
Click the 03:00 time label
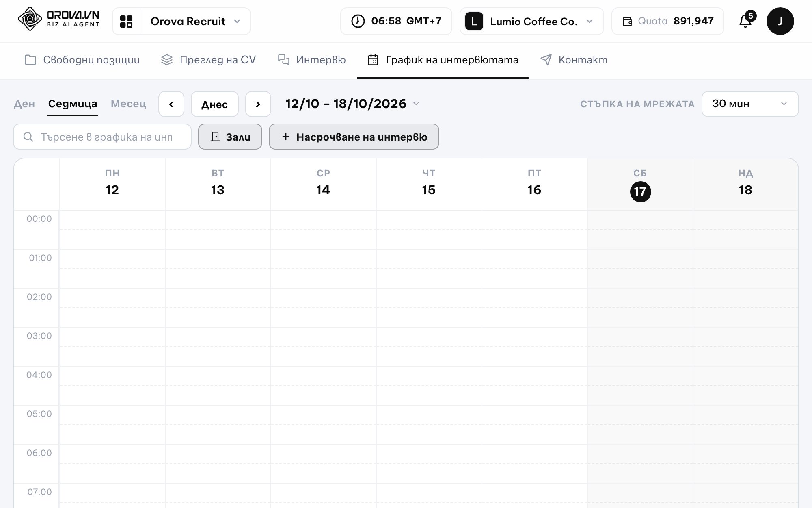click(x=39, y=336)
